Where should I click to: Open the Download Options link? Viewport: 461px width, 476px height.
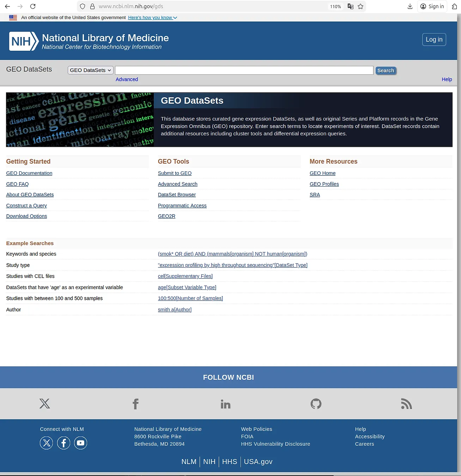pos(27,216)
